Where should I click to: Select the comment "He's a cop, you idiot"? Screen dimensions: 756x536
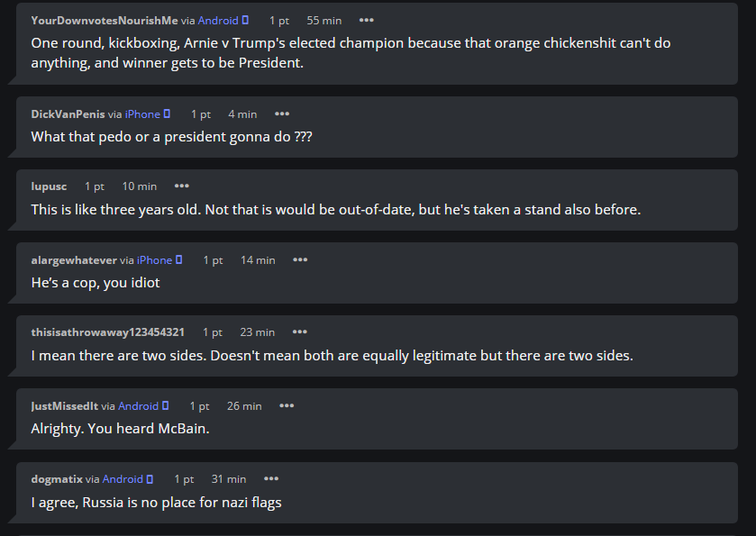(96, 283)
